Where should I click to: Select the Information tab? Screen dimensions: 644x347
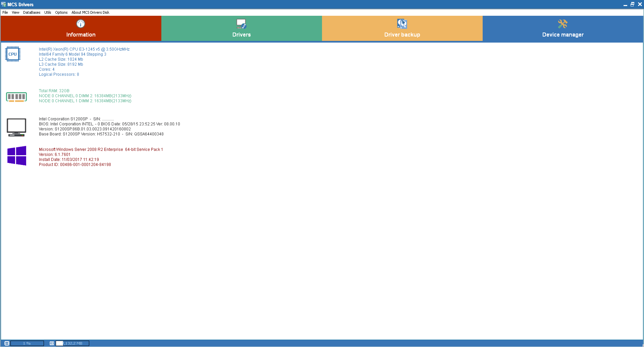[81, 28]
